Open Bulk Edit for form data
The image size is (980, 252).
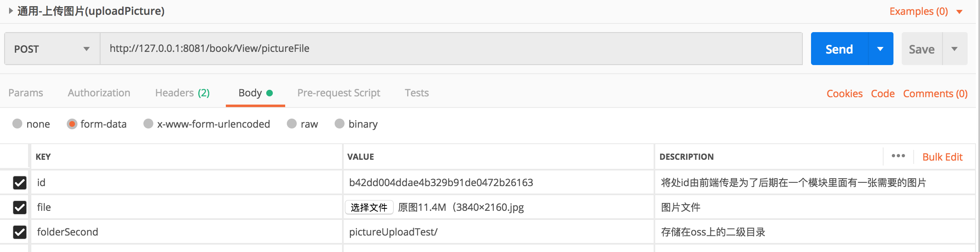[943, 156]
